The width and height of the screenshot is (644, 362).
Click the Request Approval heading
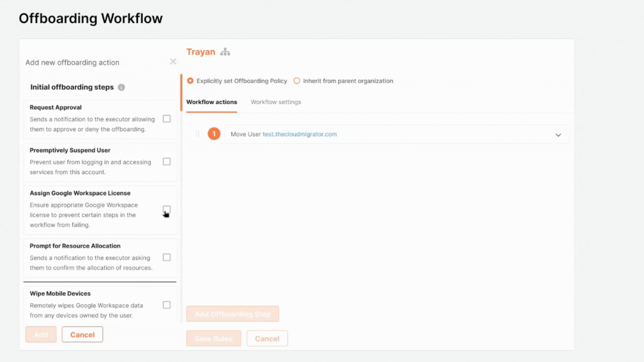point(56,107)
